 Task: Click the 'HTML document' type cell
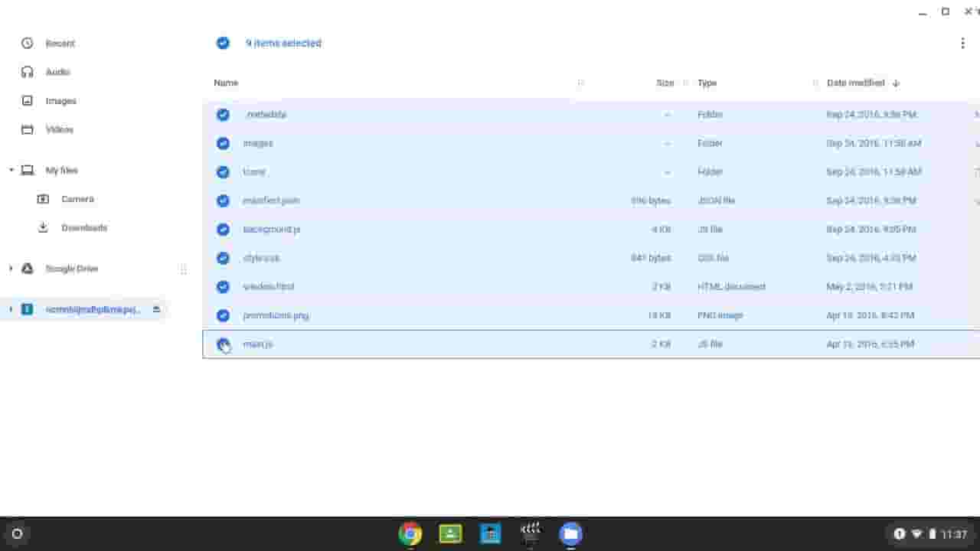point(731,287)
